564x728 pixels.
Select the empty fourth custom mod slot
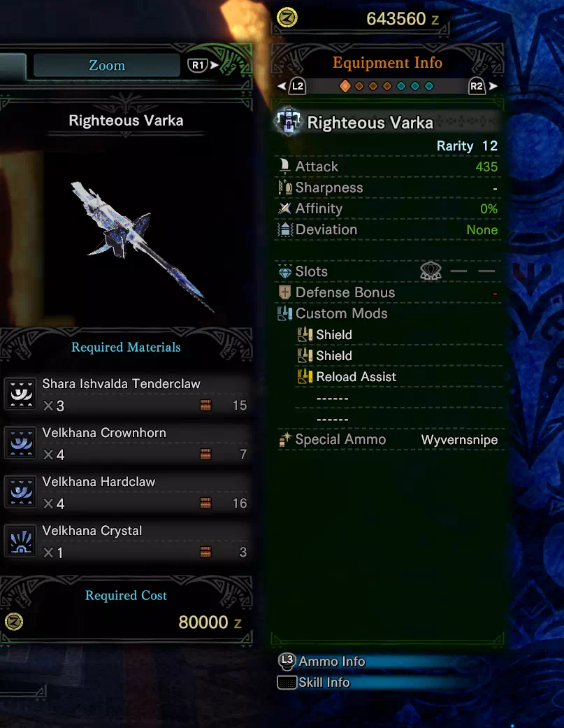tap(333, 399)
